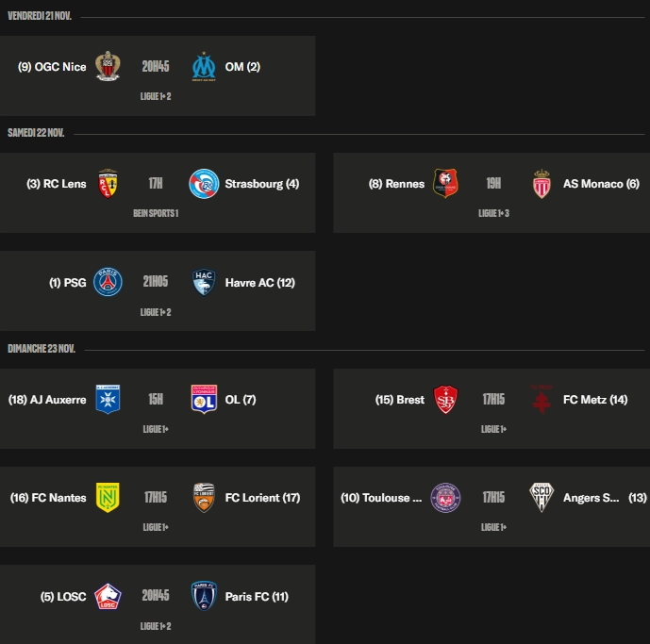Click the Olympique de Marseille logo
650x644 pixels.
click(204, 67)
